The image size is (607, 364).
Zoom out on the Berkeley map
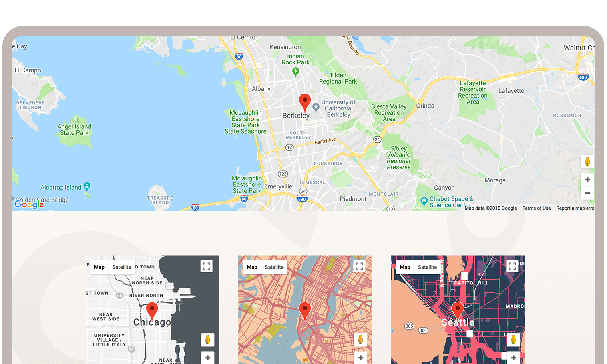pos(587,193)
